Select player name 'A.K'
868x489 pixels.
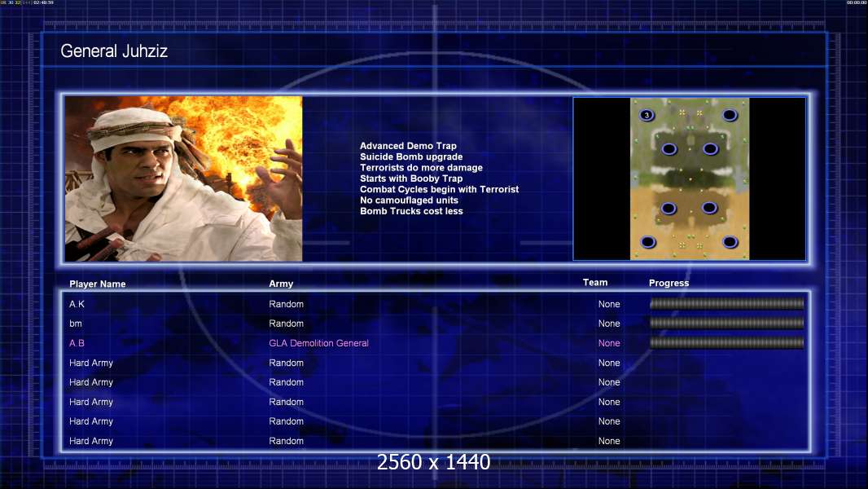77,304
